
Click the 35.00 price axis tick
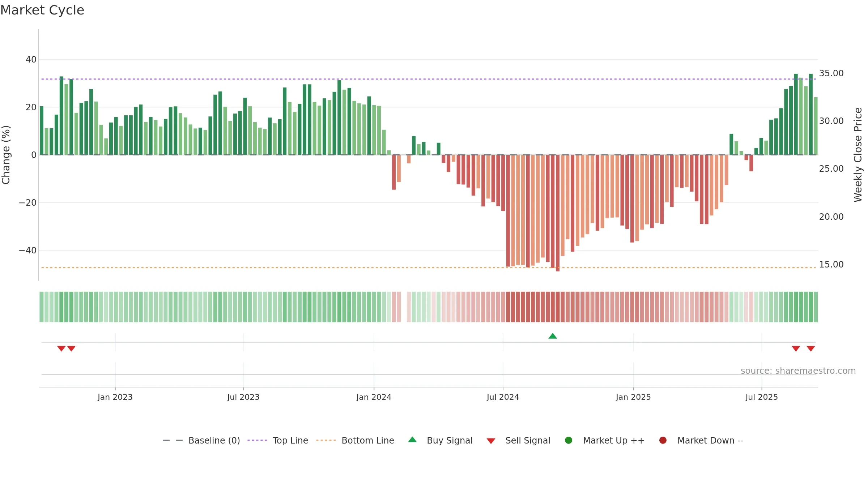pos(831,73)
